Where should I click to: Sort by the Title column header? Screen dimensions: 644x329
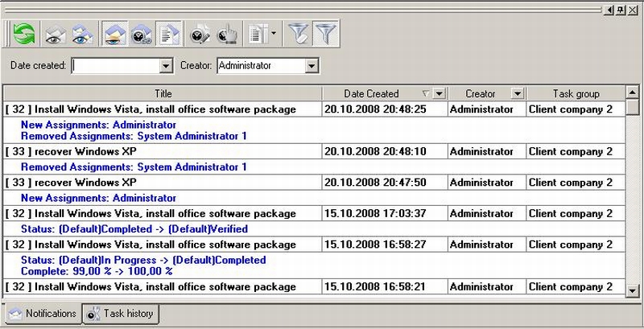[x=163, y=93]
